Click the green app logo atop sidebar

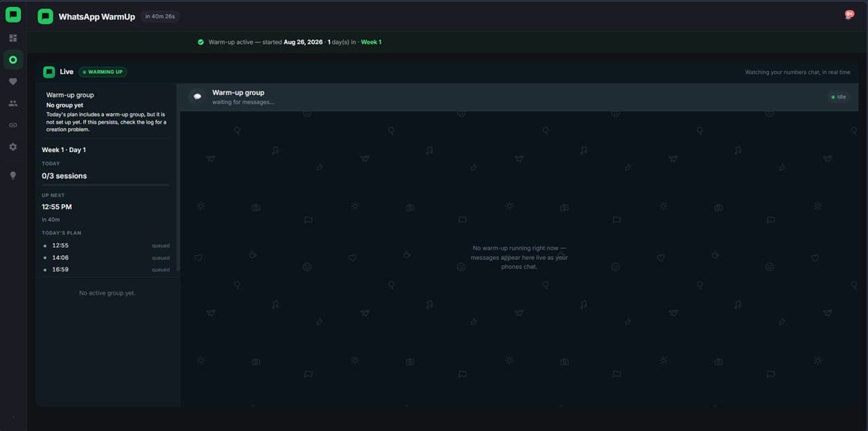13,14
